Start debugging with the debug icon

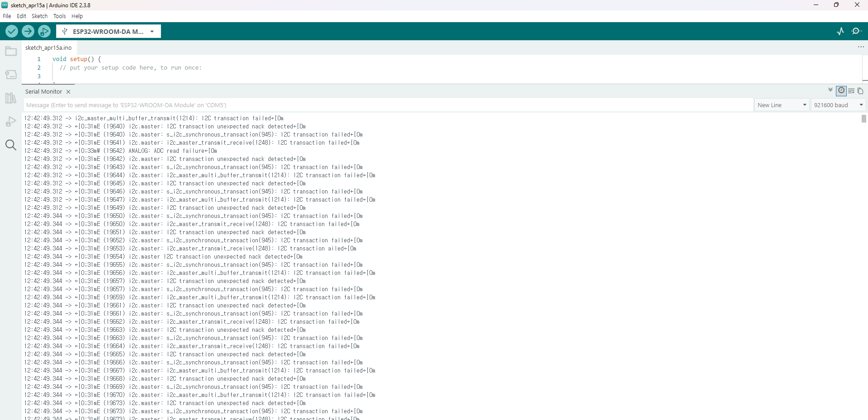tap(44, 31)
